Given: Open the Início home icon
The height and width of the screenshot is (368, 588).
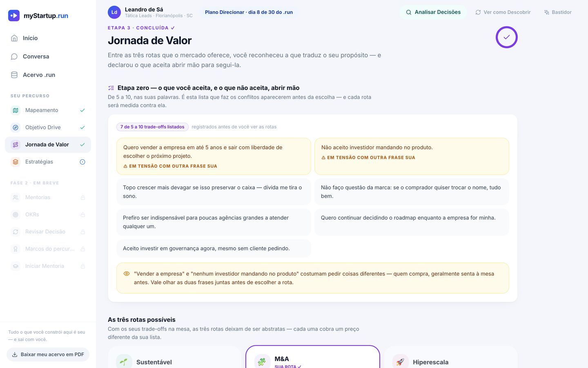Looking at the screenshot, I should pyautogui.click(x=14, y=38).
